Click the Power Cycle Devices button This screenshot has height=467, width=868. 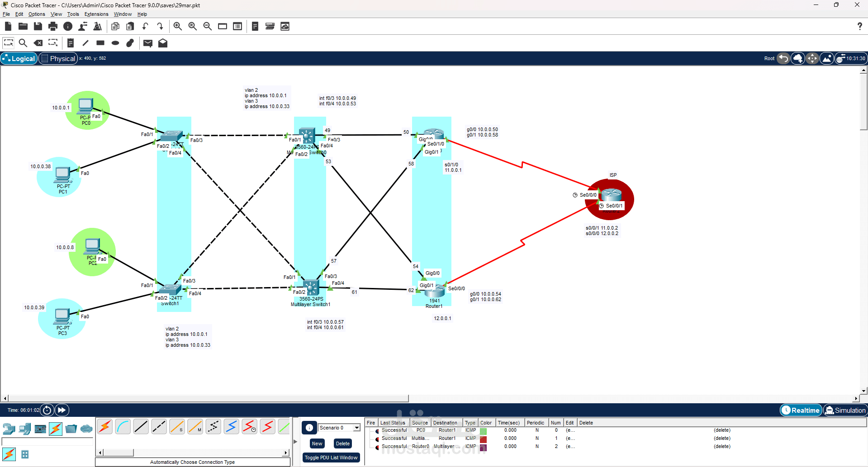(47, 410)
